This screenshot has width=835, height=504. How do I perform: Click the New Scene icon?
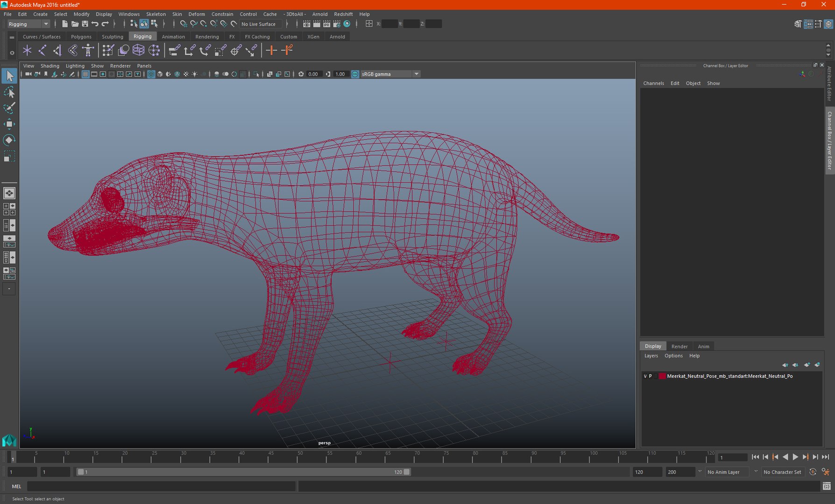pos(65,24)
